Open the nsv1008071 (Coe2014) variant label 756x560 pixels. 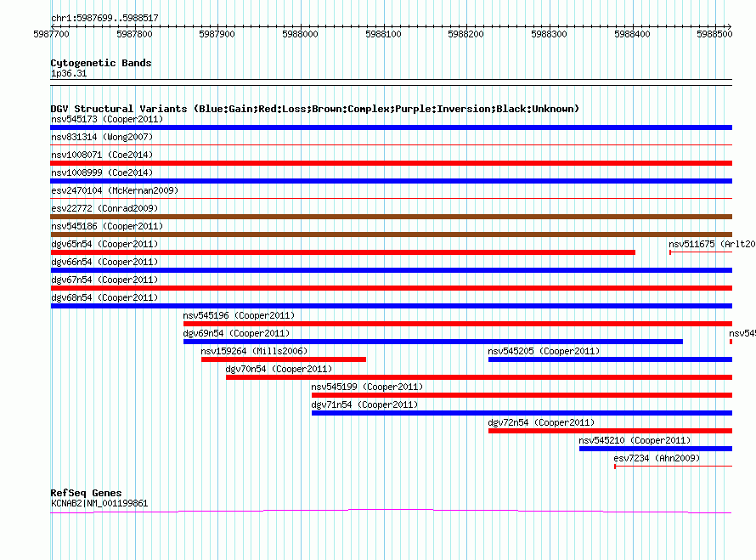pyautogui.click(x=102, y=155)
